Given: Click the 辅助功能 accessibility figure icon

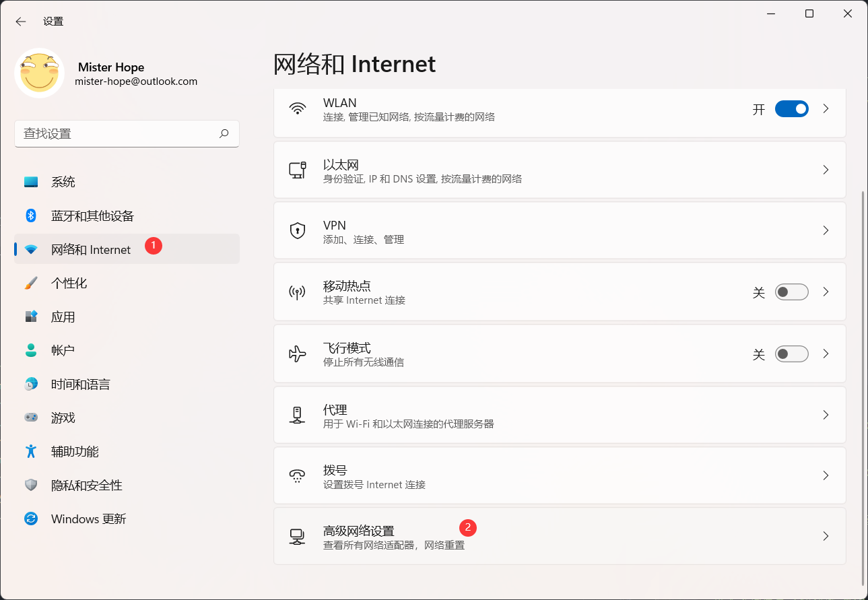Looking at the screenshot, I should (x=31, y=451).
